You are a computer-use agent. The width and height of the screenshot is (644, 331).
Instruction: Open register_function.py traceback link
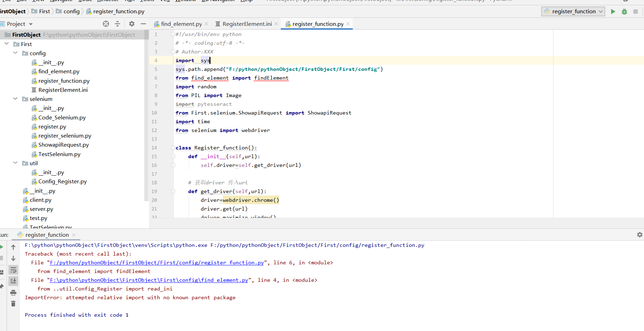click(157, 263)
